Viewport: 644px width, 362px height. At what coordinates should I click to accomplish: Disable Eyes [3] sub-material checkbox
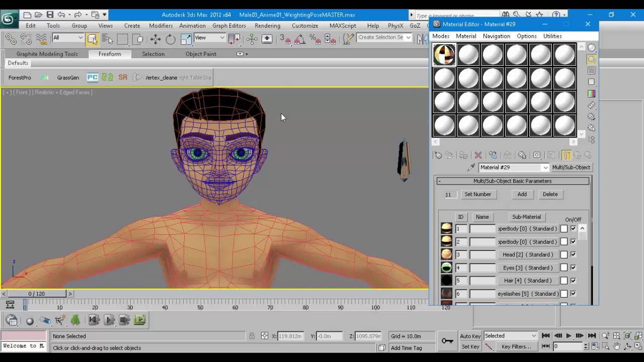pyautogui.click(x=573, y=268)
